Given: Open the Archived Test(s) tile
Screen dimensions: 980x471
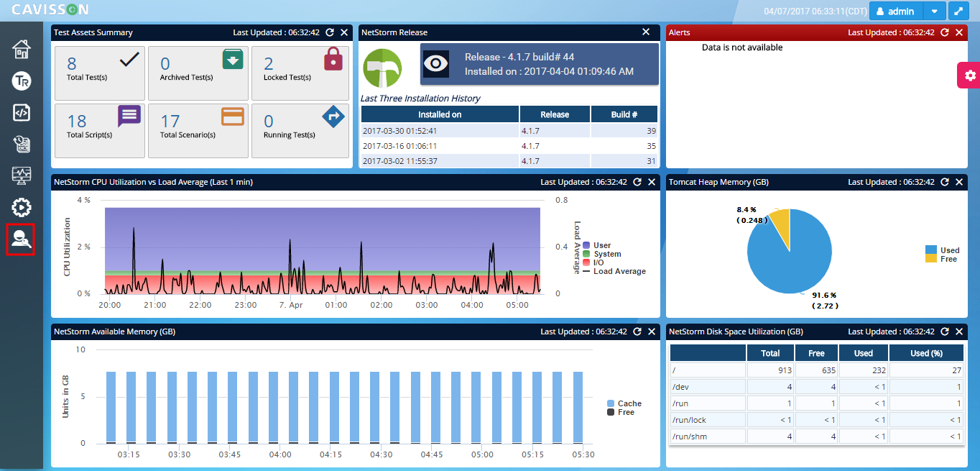Looking at the screenshot, I should coord(198,73).
